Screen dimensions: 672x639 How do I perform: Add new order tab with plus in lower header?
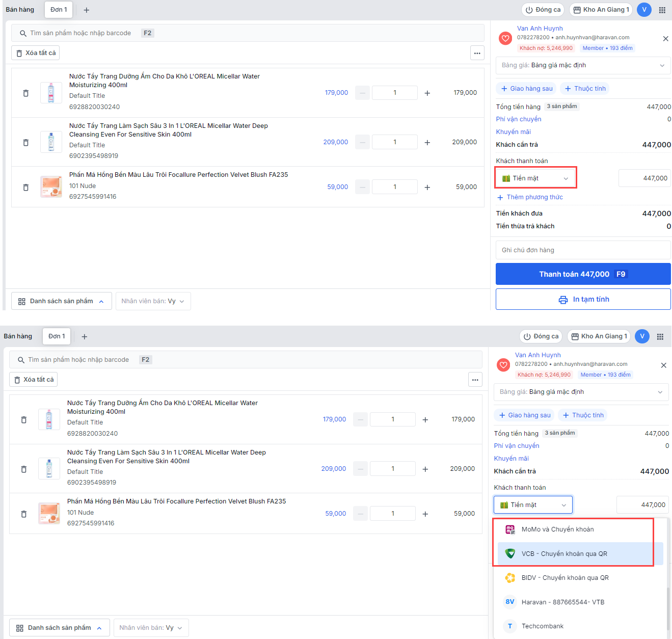[x=85, y=337]
